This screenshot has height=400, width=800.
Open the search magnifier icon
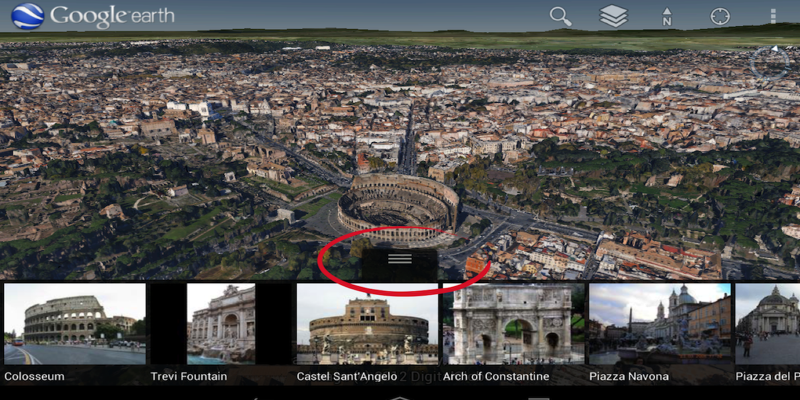(x=561, y=16)
